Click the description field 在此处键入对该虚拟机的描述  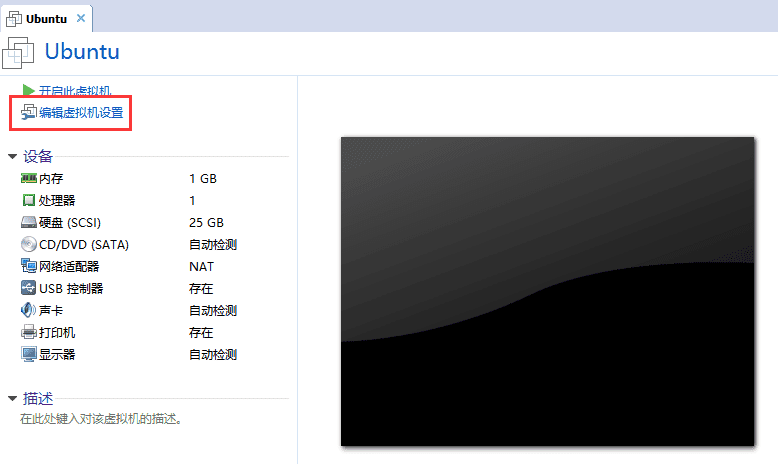click(101, 419)
